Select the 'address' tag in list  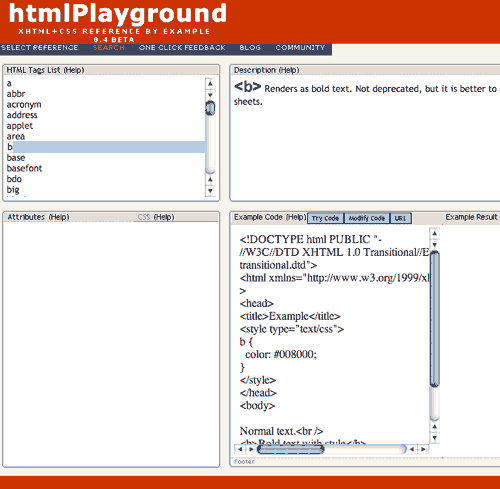pyautogui.click(x=22, y=115)
